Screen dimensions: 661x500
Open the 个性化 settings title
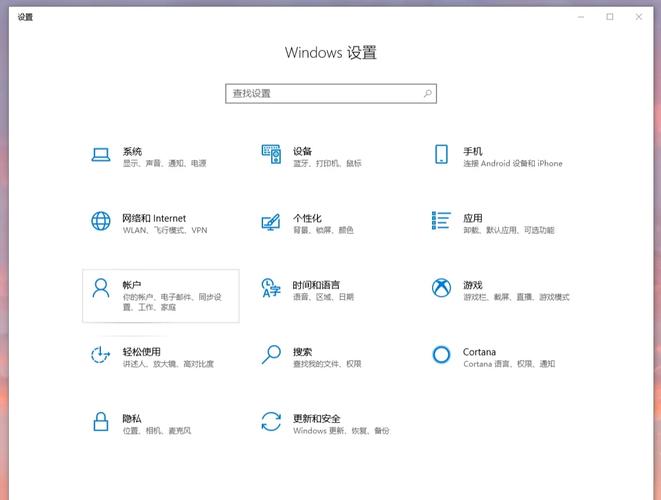click(x=307, y=218)
